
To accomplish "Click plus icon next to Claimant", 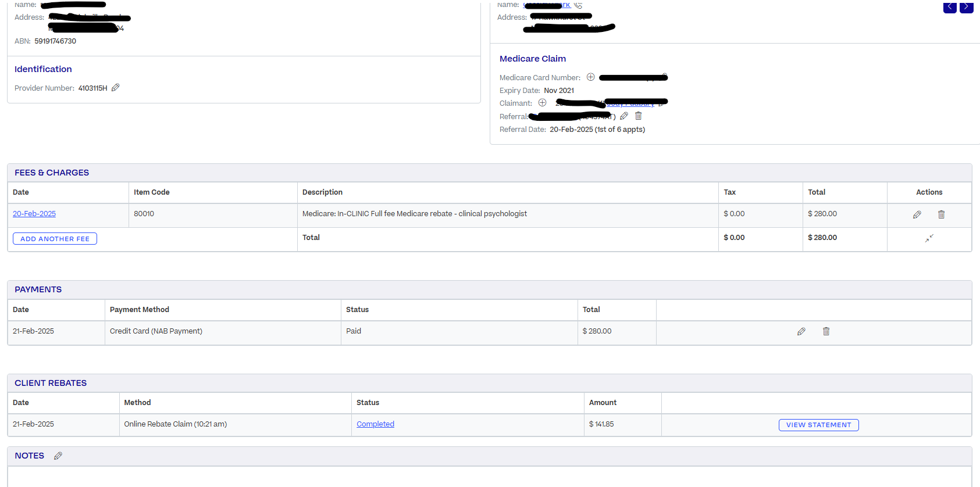I will click(x=542, y=103).
